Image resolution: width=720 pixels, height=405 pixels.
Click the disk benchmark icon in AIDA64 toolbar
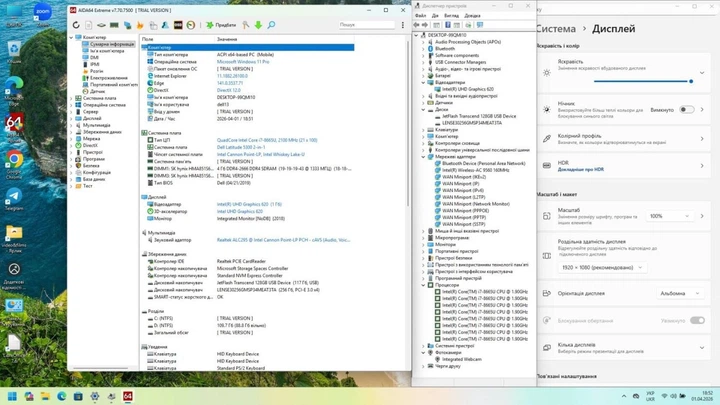pos(101,25)
